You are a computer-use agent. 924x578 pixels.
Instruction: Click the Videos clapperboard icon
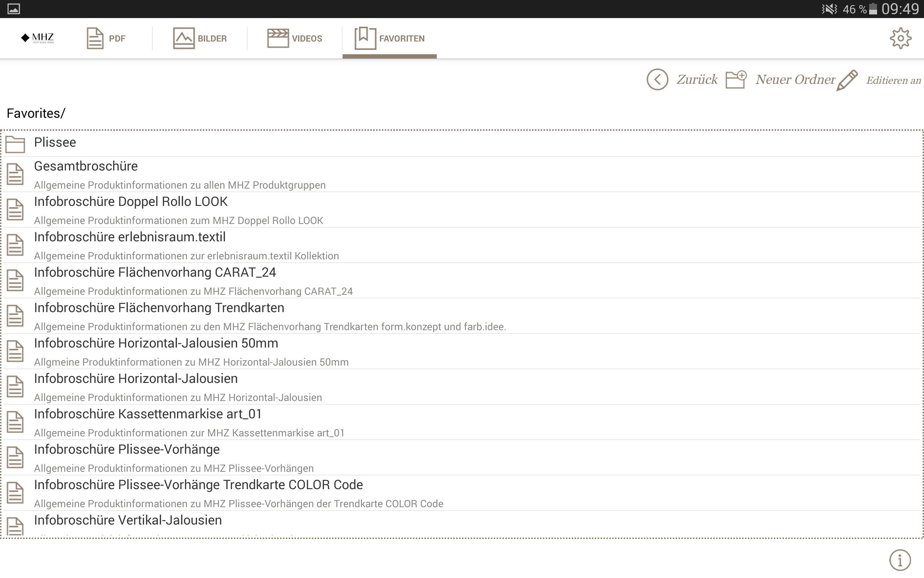[278, 38]
